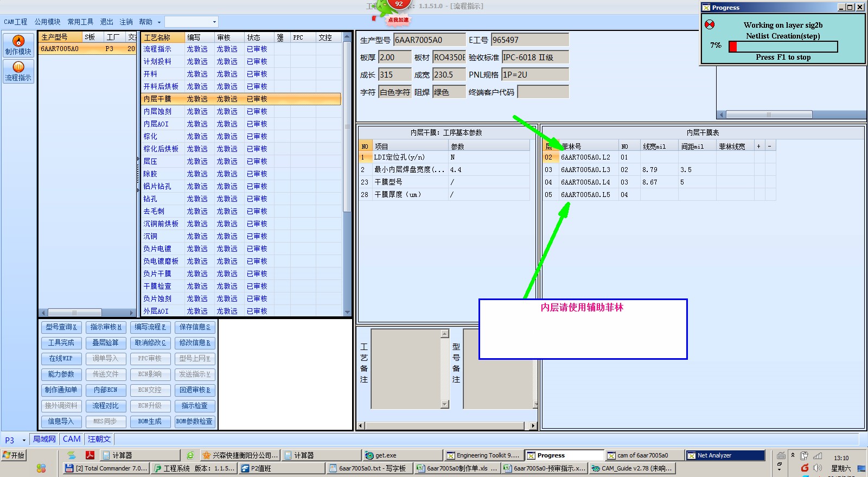Screen dimensions: 868x477
Task: Click the 点我加速 accelerator badge
Action: coord(398,20)
